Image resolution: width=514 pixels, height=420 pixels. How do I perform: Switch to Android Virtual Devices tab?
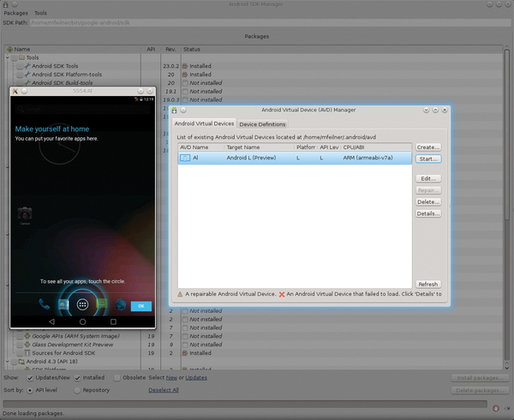pyautogui.click(x=204, y=123)
